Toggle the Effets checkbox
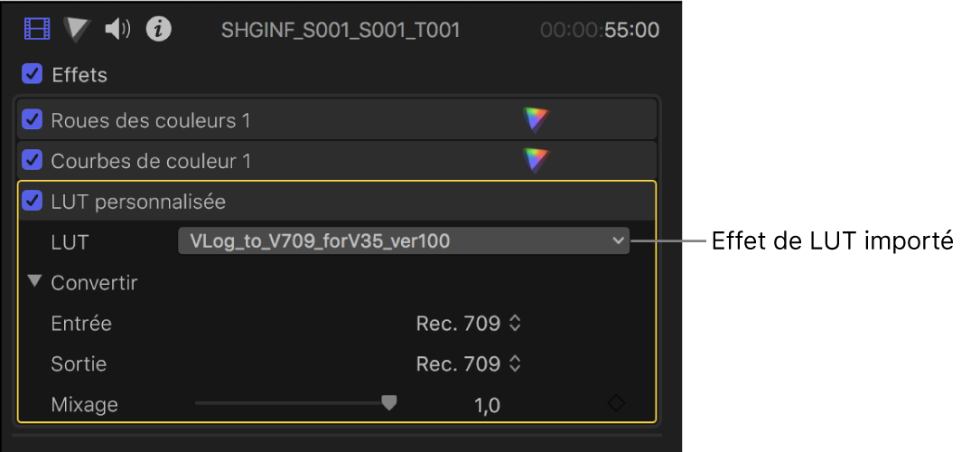The height and width of the screenshot is (452, 980). (x=33, y=75)
